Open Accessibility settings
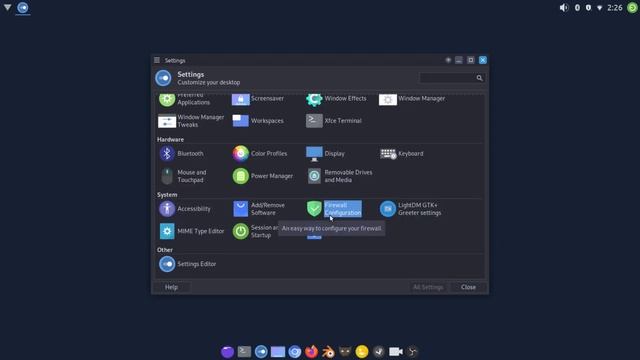Image resolution: width=640 pixels, height=360 pixels. 184,209
